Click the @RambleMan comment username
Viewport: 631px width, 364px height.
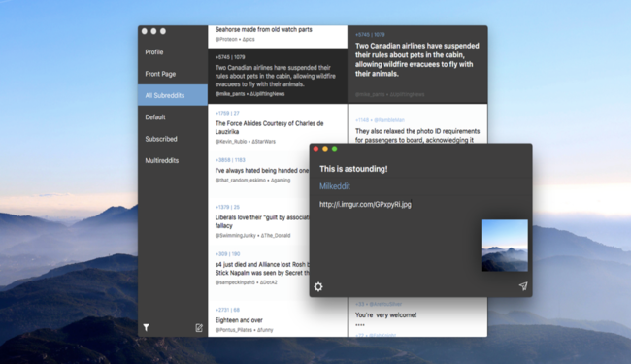[389, 120]
